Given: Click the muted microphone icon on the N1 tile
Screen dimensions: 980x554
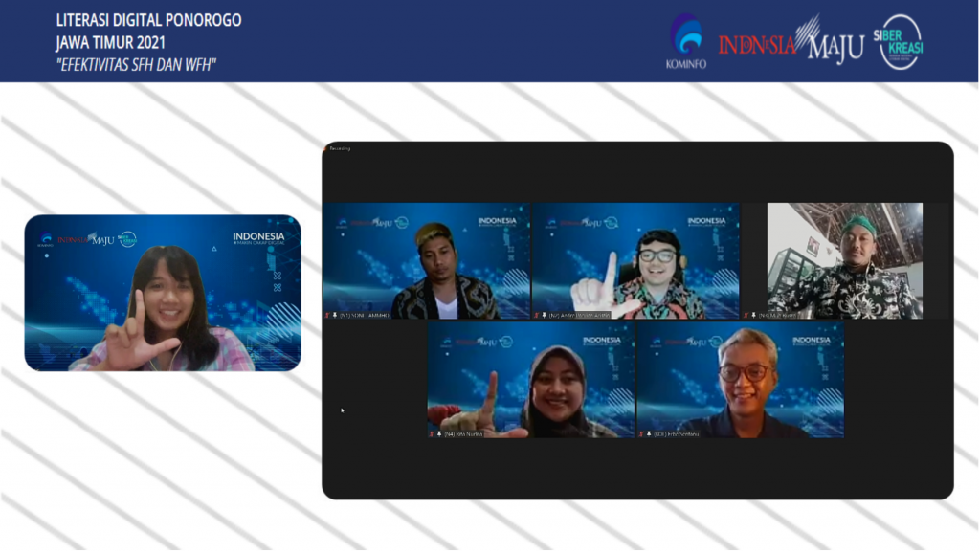Looking at the screenshot, I should pos(327,315).
